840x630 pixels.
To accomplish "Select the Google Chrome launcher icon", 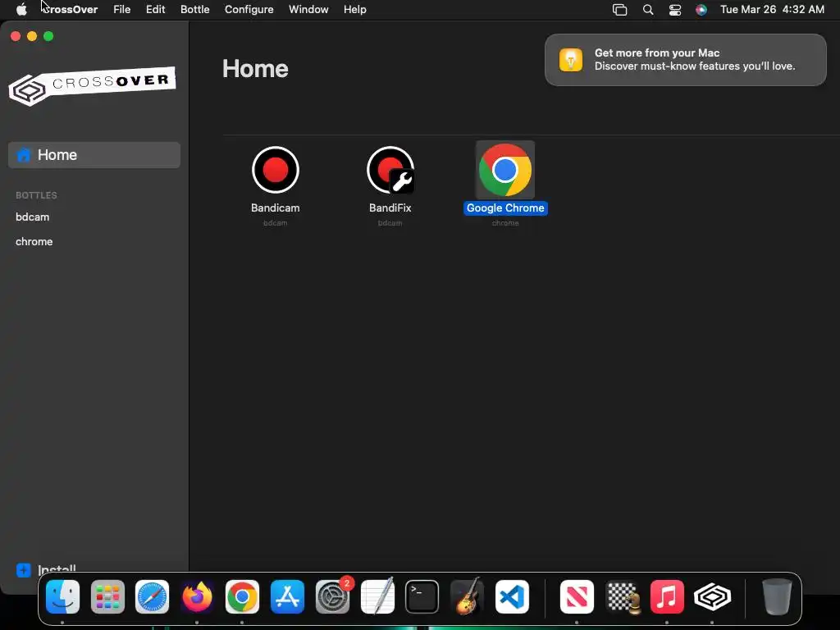I will point(505,170).
